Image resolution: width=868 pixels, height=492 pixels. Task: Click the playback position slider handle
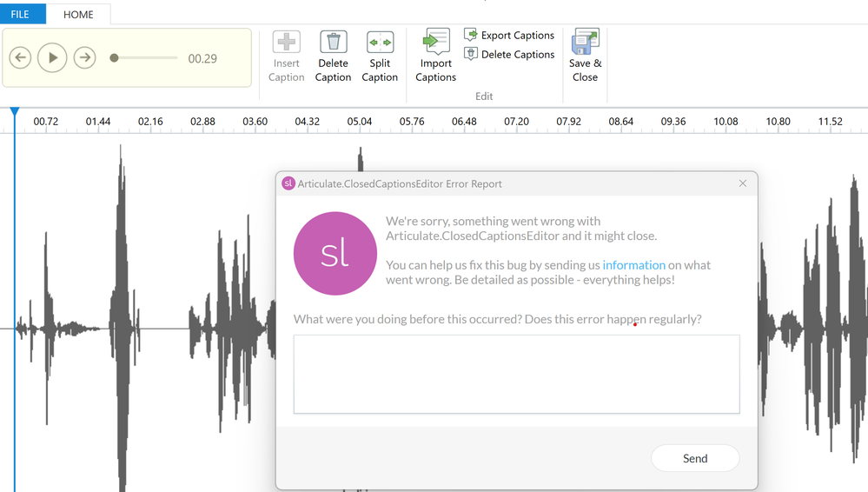coord(114,57)
